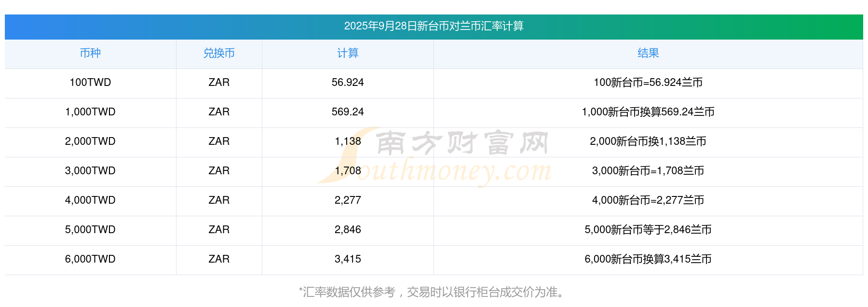The image size is (868, 307).
Task: Click the 100TWD cell
Action: 90,83
